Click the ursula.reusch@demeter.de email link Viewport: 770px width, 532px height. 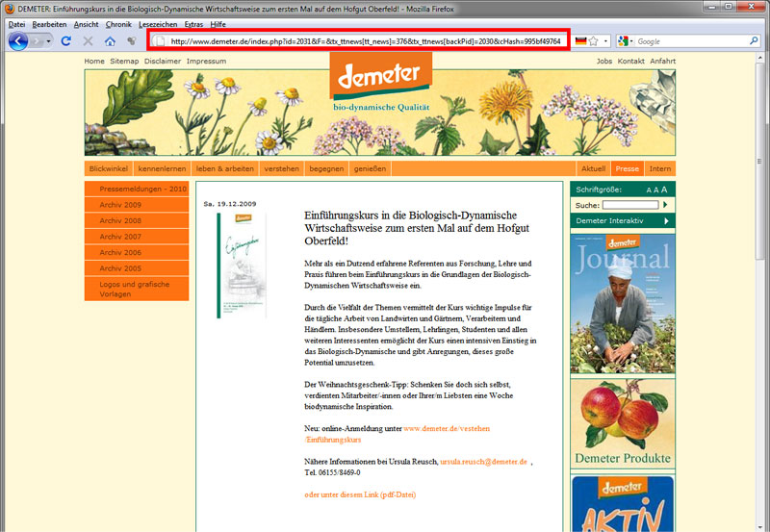click(483, 462)
